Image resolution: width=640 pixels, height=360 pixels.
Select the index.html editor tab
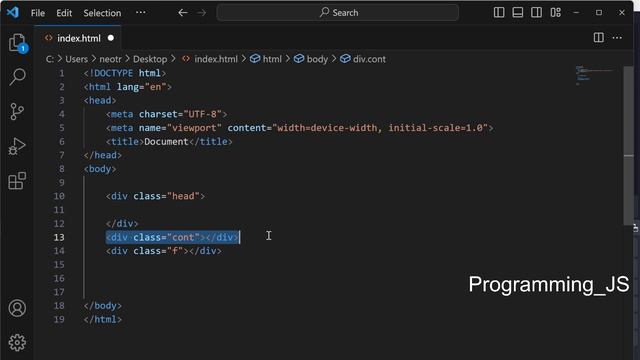tap(78, 38)
